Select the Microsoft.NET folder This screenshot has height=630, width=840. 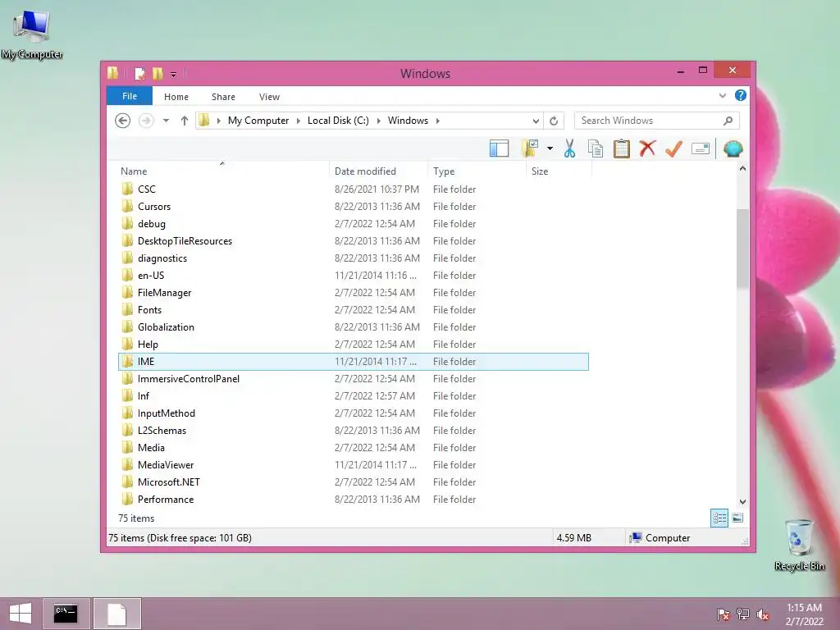tap(353, 482)
